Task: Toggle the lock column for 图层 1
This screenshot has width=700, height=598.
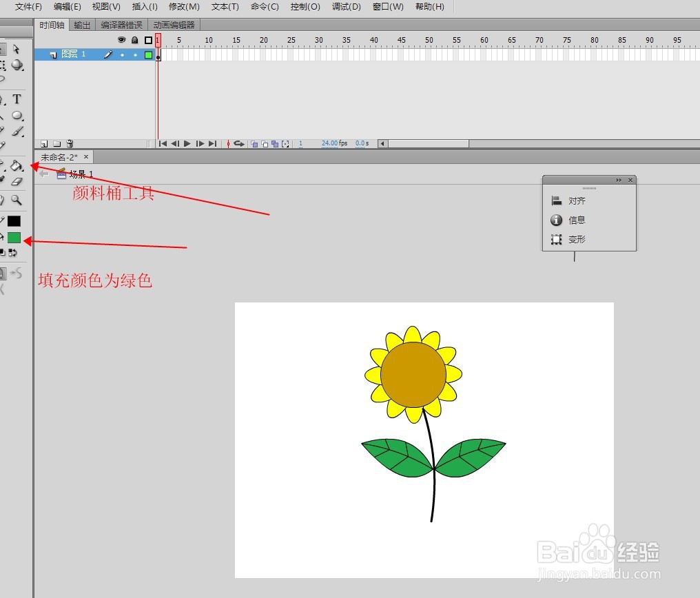Action: click(x=135, y=54)
